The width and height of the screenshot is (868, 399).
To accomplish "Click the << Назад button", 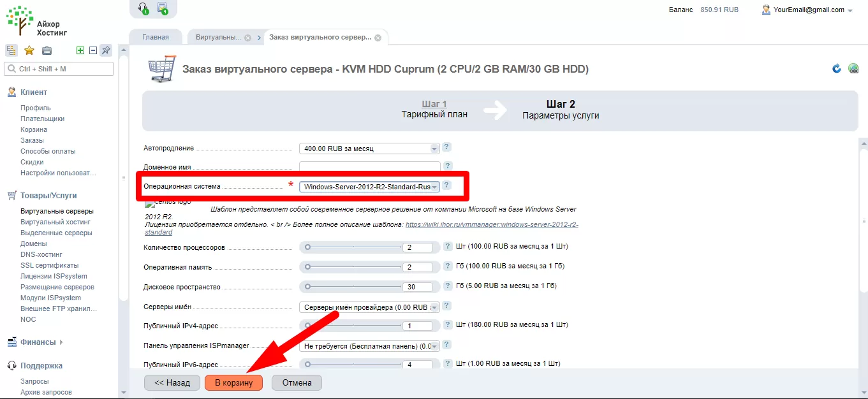I will [172, 382].
